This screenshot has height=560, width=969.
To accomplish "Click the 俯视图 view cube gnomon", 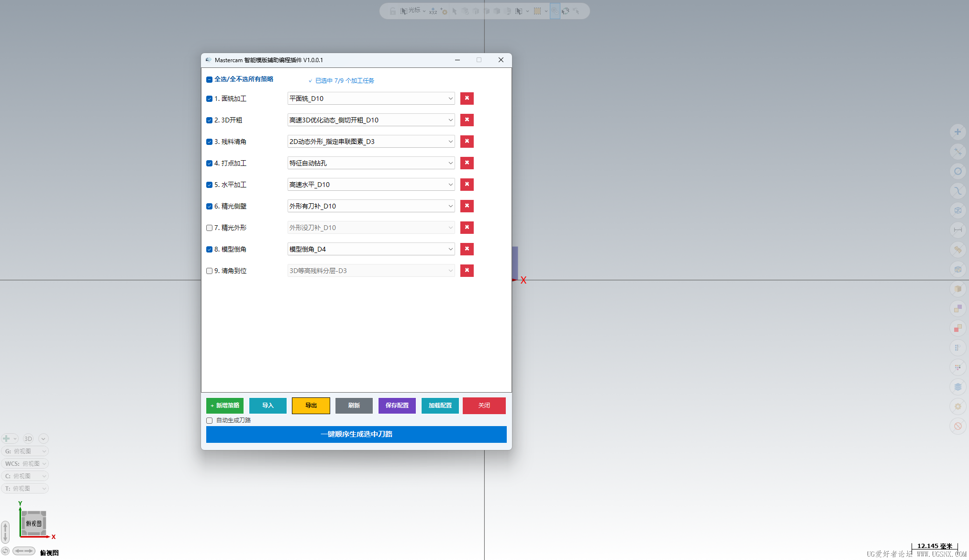I will (33, 523).
